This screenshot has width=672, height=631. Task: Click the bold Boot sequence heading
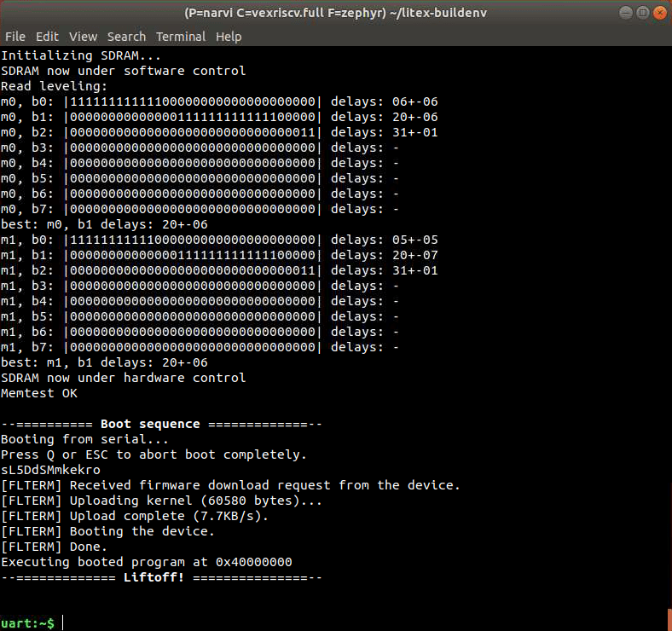coord(150,424)
